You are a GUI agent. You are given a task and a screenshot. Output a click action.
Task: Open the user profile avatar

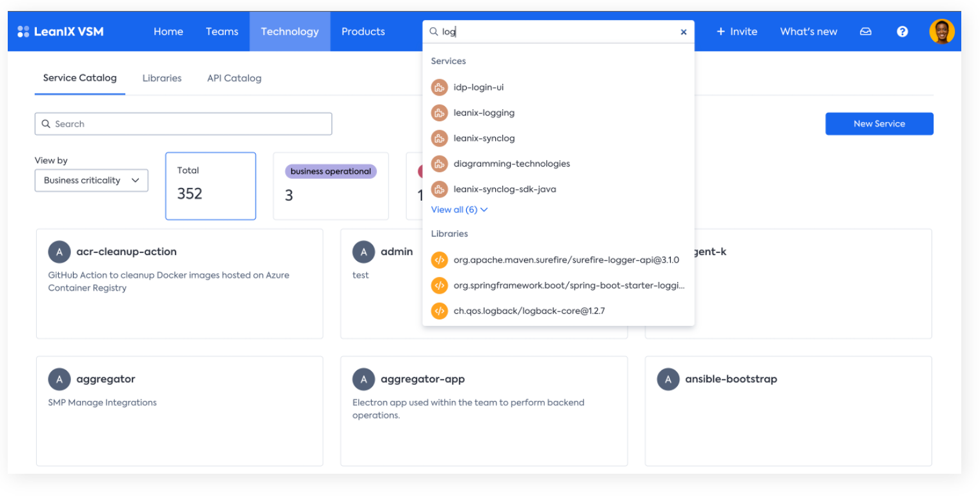(x=942, y=31)
